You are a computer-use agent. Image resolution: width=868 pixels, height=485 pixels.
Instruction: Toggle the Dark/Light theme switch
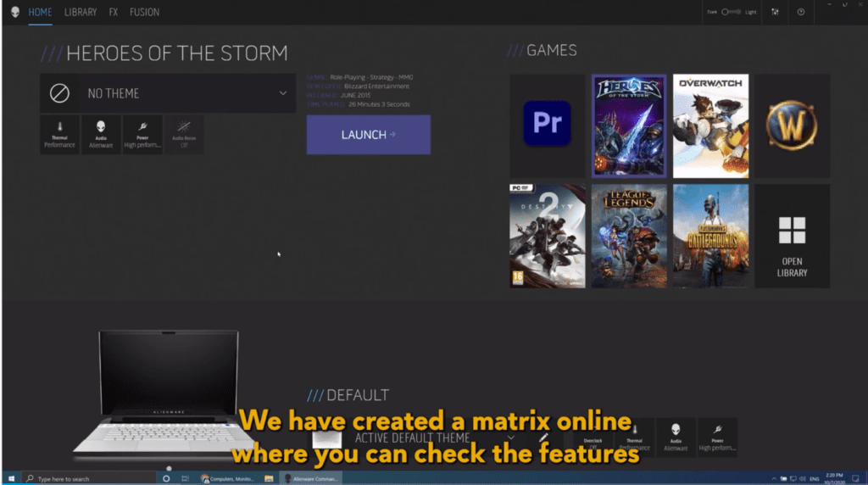(x=731, y=12)
